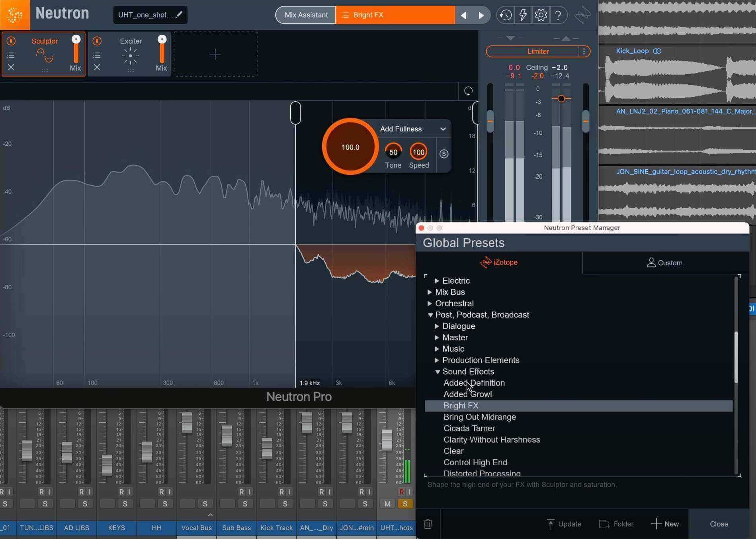756x539 pixels.
Task: Remove the Exciter module with its X
Action: pyautogui.click(x=97, y=67)
